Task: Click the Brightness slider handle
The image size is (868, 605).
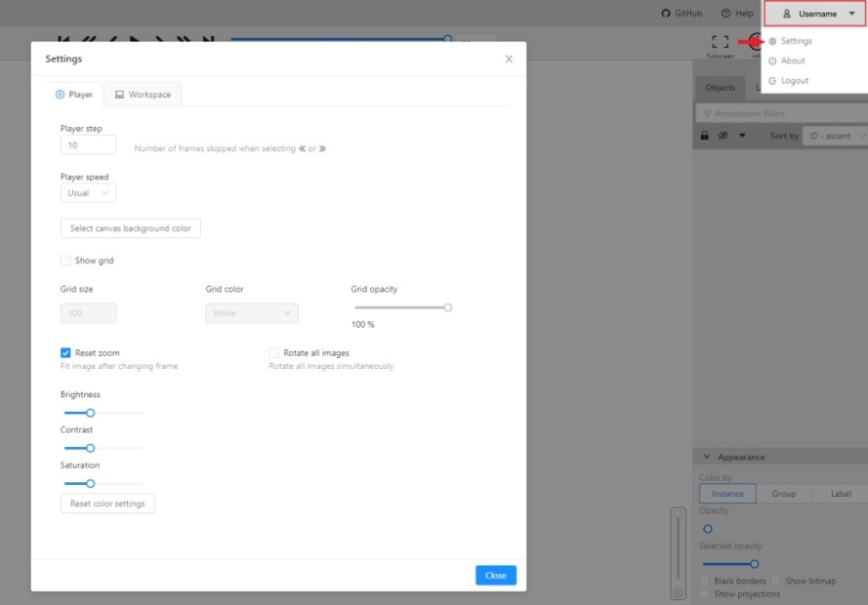Action: tap(91, 413)
